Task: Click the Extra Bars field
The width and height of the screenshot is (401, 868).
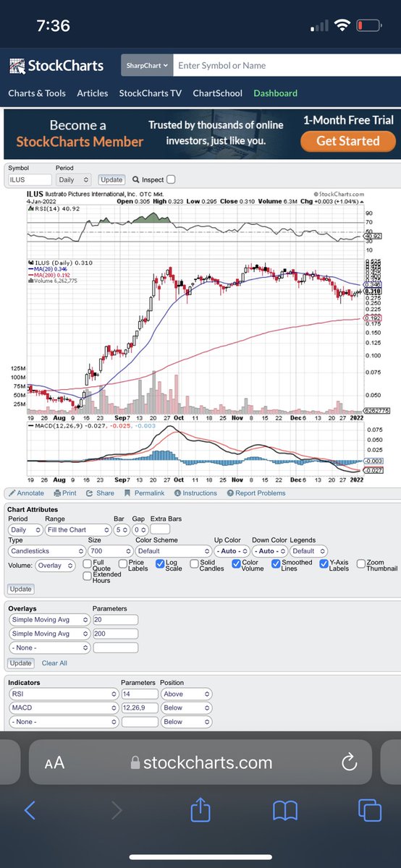Action: tap(160, 530)
